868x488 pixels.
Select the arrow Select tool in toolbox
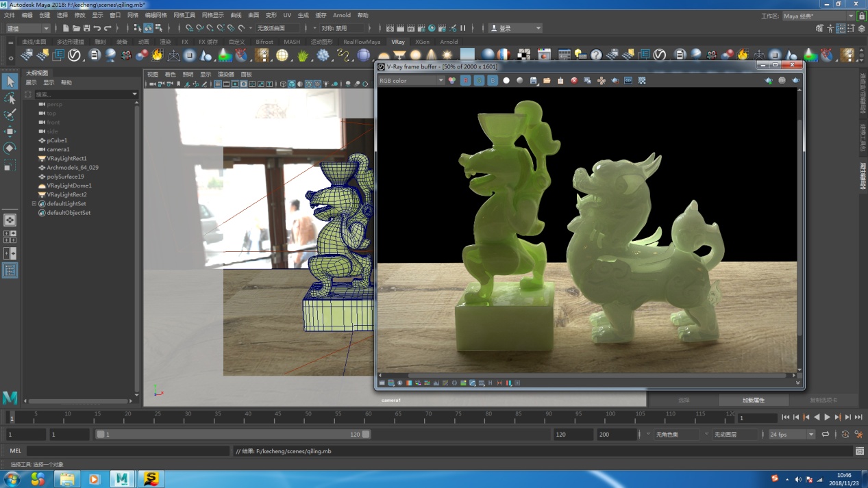click(10, 81)
